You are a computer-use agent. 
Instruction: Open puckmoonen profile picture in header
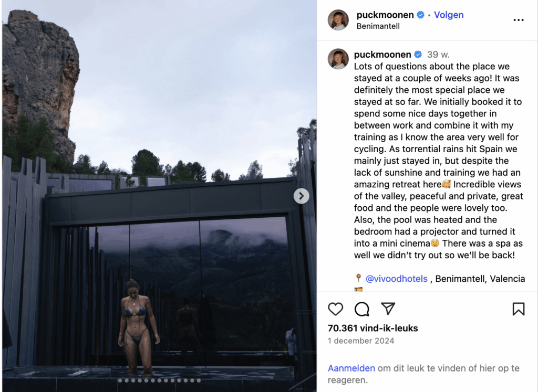tap(338, 20)
